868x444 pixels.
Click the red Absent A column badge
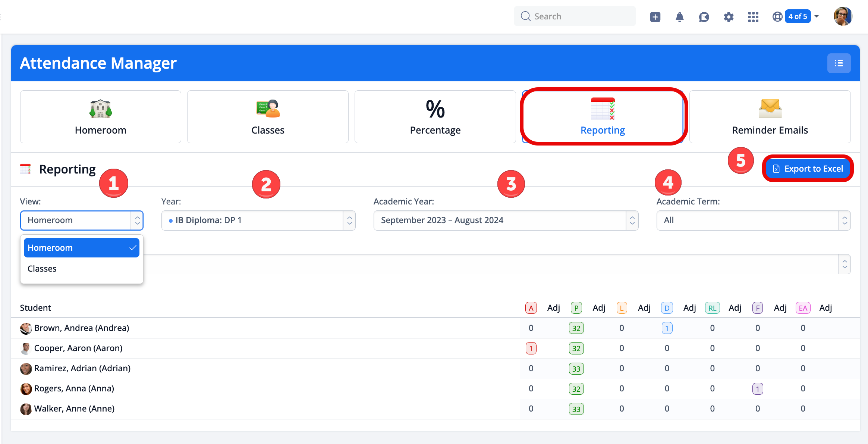531,308
